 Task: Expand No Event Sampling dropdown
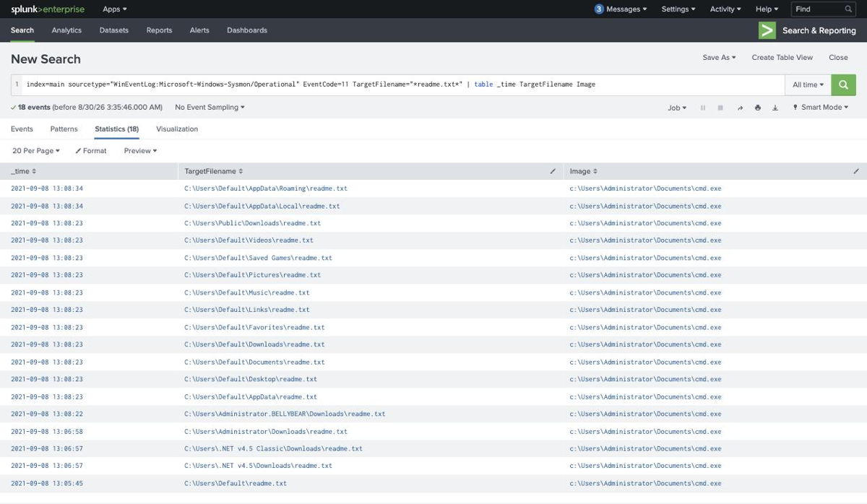coord(210,108)
